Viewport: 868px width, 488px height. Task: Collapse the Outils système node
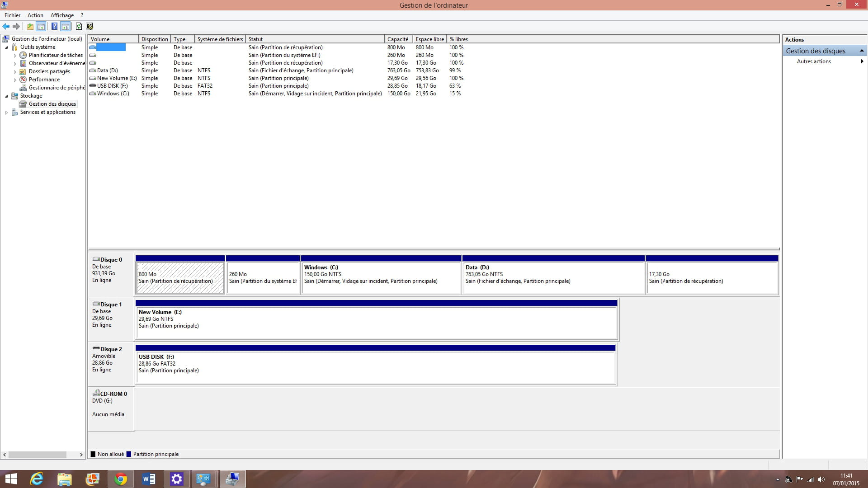tap(6, 47)
